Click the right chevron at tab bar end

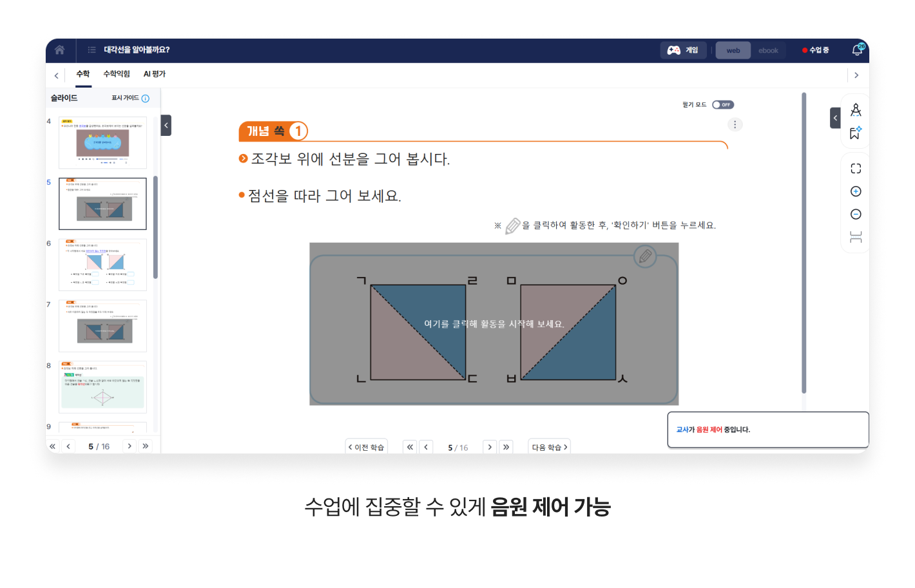coord(856,75)
